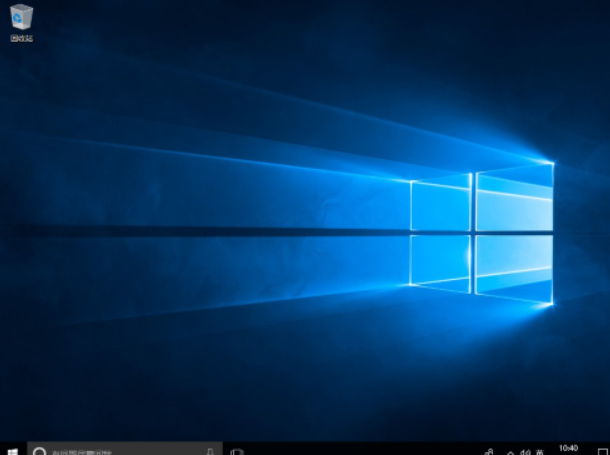The image size is (610, 455).
Task: Click the taskbar clock showing 10:40
Action: (568, 449)
